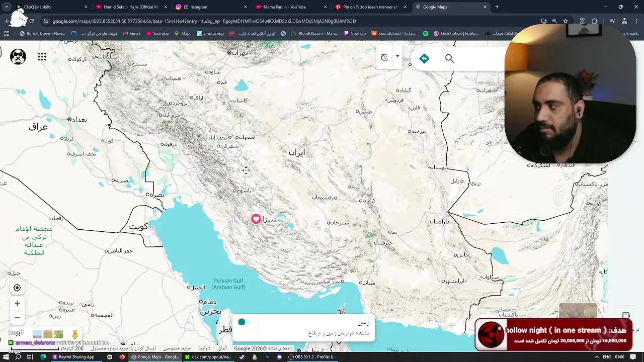The height and width of the screenshot is (362, 644).
Task: Click the Spotify bookmark icon
Action: pos(425,34)
